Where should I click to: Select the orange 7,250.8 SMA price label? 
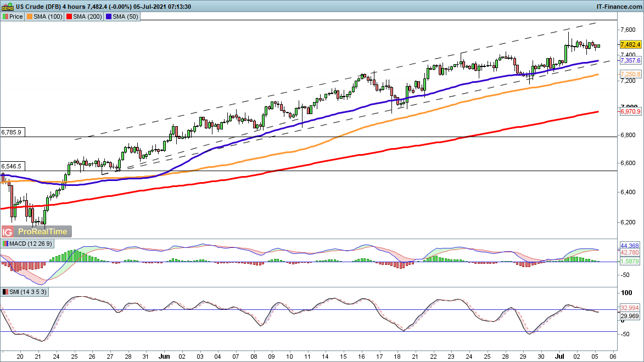tap(630, 74)
